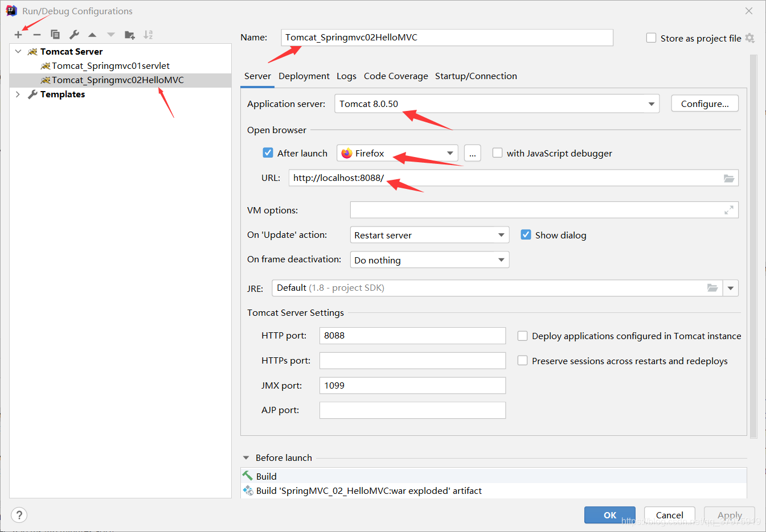Click hammer icon beside Build task
Screen dimensions: 766x532
(248, 476)
